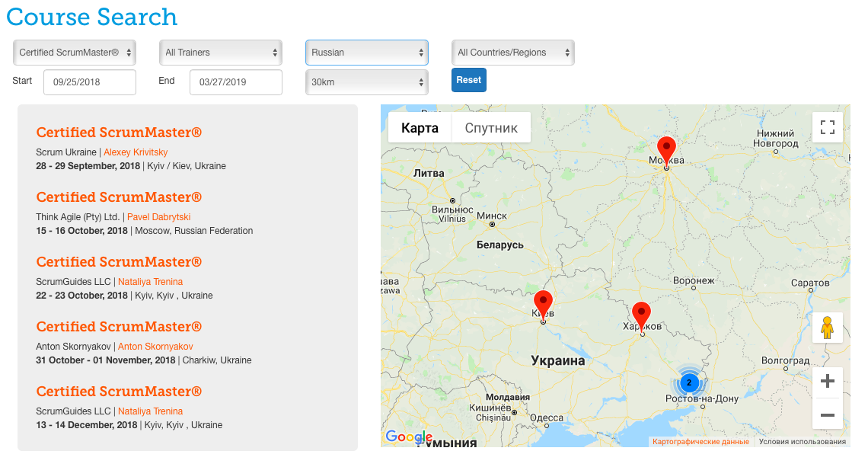The width and height of the screenshot is (868, 467).
Task: Open the All Countries/Regions dropdown
Action: [512, 53]
